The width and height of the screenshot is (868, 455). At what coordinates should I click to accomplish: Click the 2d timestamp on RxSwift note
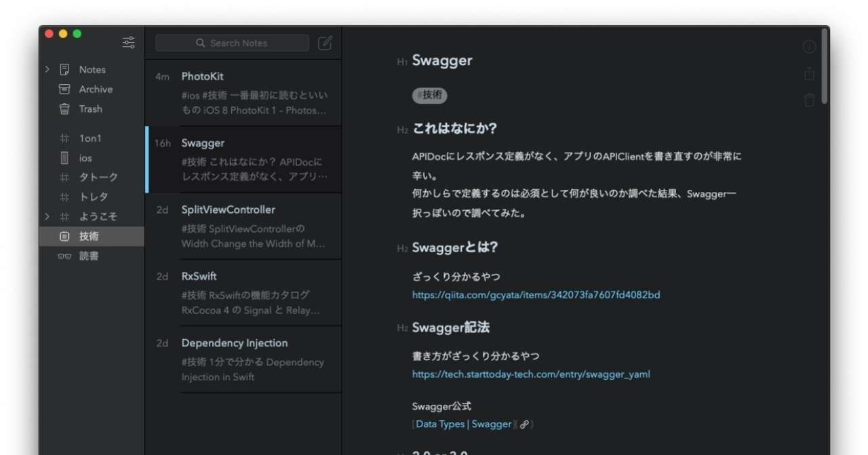[162, 276]
